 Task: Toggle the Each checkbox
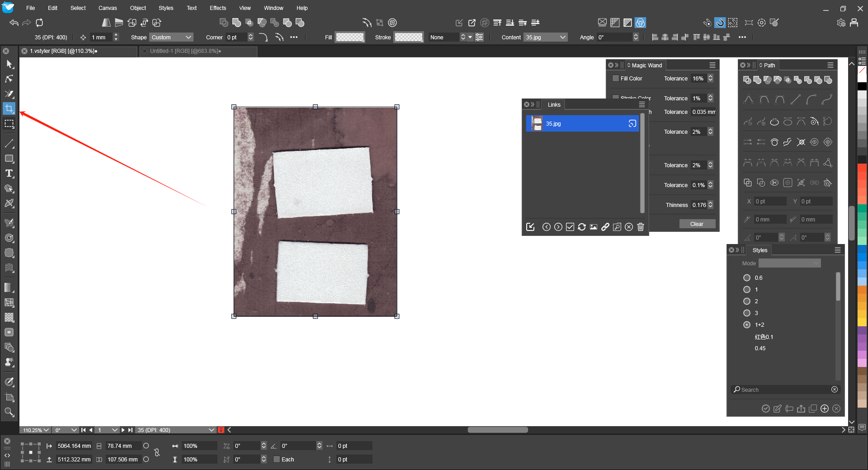point(277,460)
